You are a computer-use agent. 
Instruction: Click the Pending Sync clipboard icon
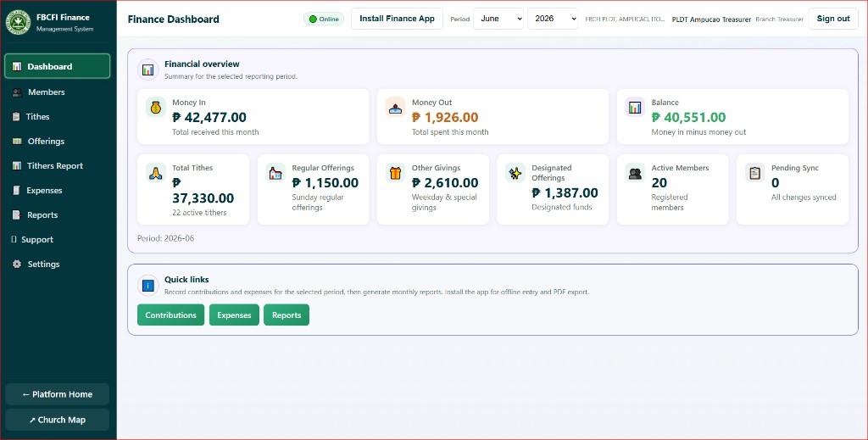click(755, 173)
